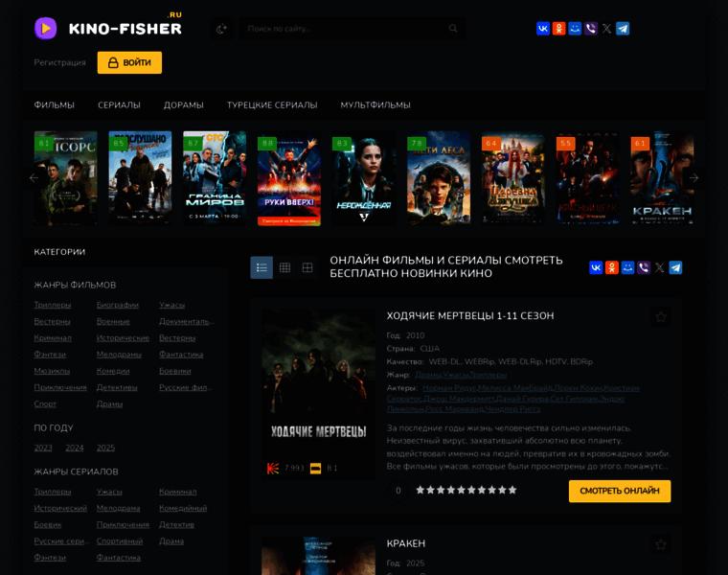Open the Турецкие сериалы menu item
Screen dimensions: 728x575
[x=272, y=105]
